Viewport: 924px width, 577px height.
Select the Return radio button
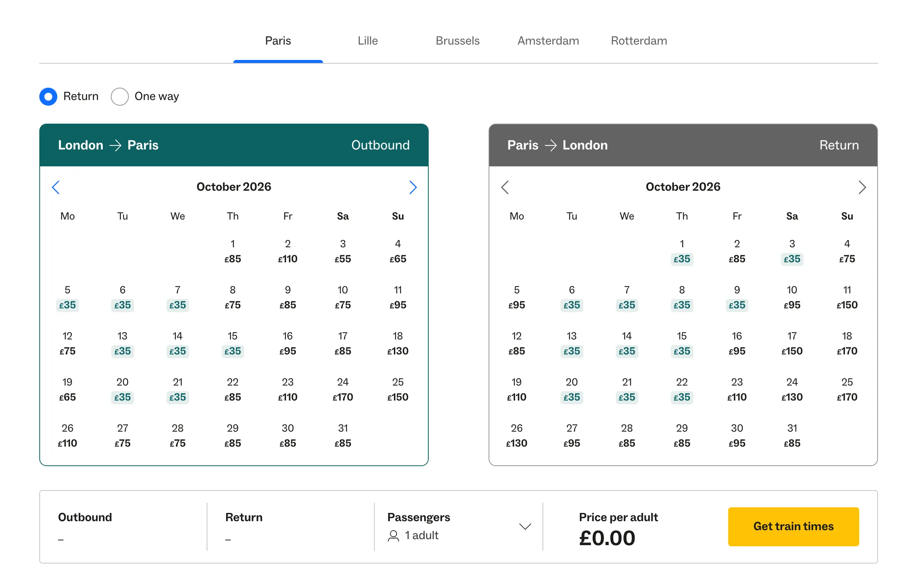(x=48, y=97)
